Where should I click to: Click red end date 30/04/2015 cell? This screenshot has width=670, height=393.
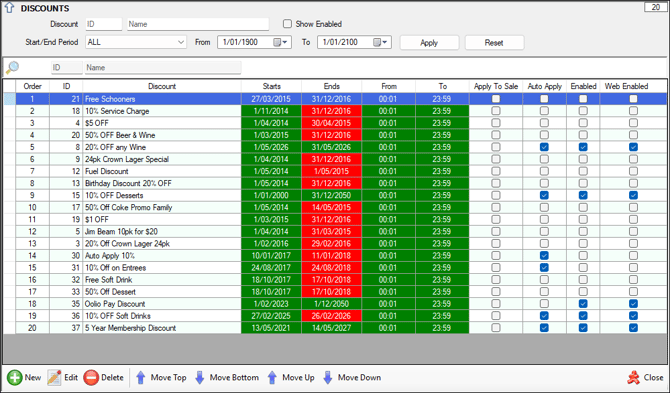332,123
